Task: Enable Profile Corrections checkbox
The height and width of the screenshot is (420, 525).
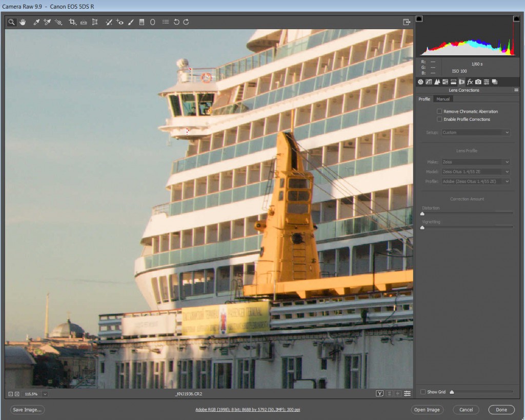Action: pos(439,119)
